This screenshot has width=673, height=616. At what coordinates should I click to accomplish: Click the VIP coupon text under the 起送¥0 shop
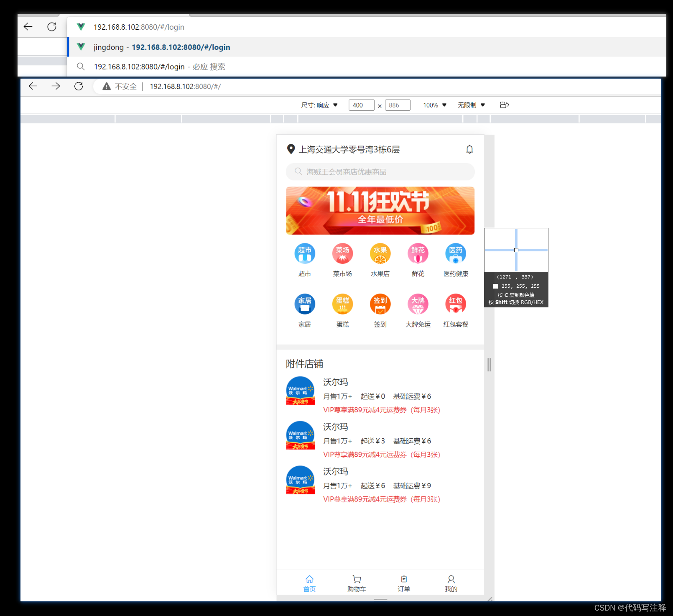[x=382, y=410]
